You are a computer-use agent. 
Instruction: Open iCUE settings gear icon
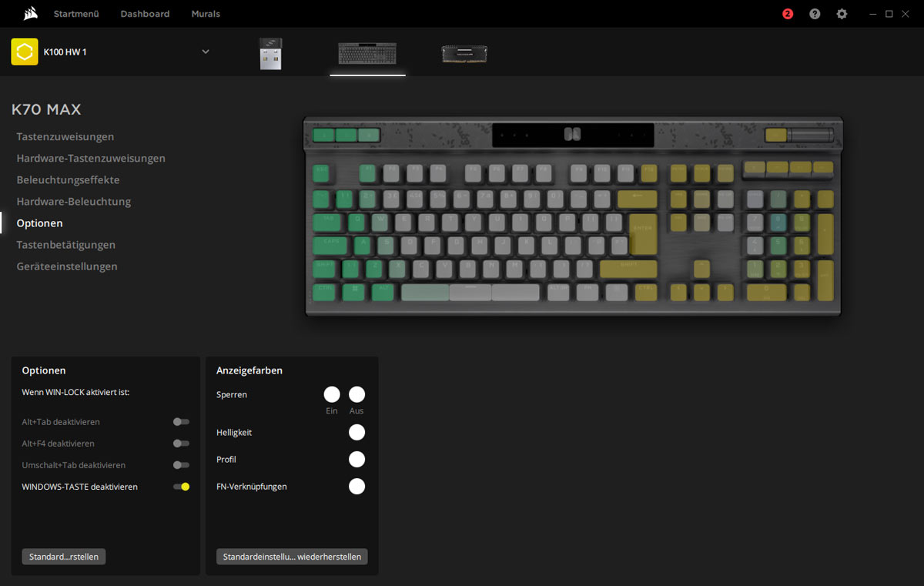pos(842,14)
